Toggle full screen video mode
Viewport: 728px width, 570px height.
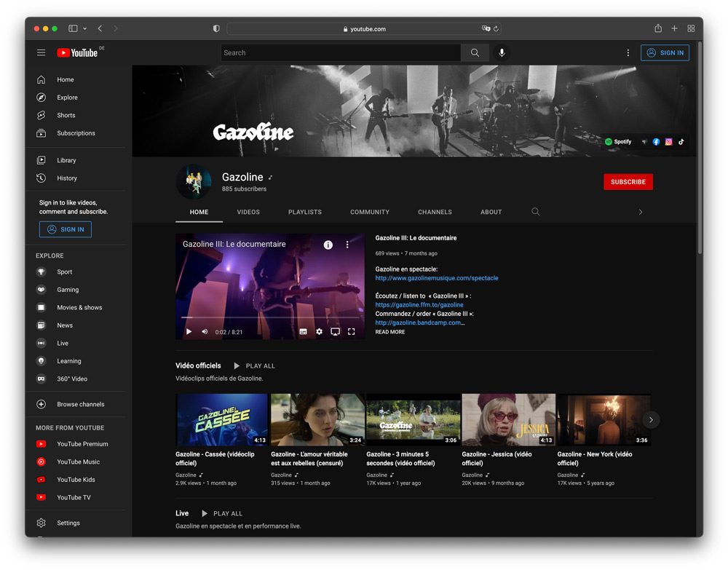click(x=351, y=332)
